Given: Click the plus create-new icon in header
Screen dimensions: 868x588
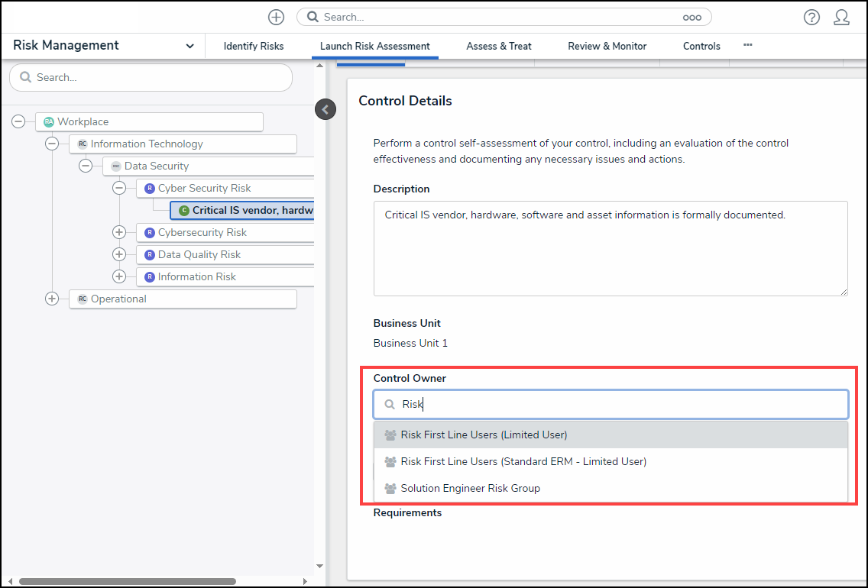Looking at the screenshot, I should click(x=276, y=17).
